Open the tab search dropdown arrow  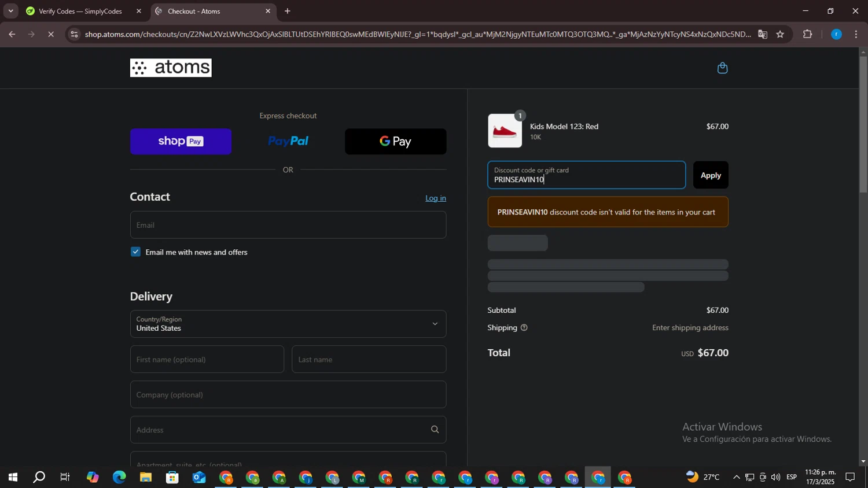pyautogui.click(x=10, y=11)
